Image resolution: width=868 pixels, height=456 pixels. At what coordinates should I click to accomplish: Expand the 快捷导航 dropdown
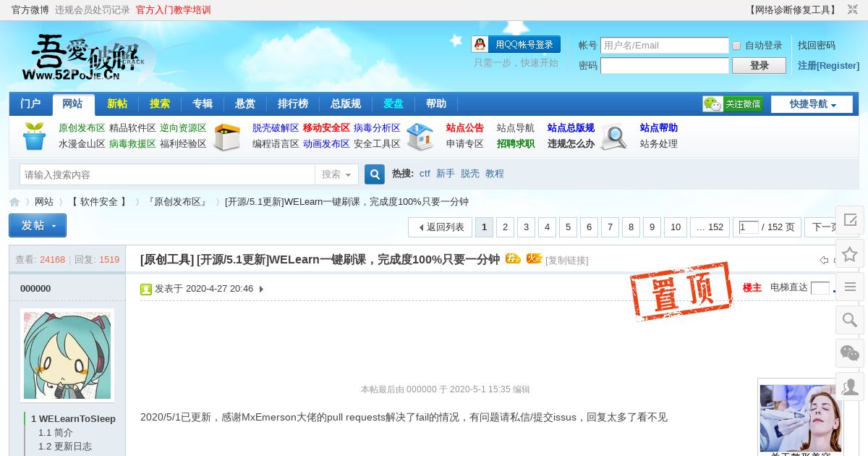click(812, 104)
